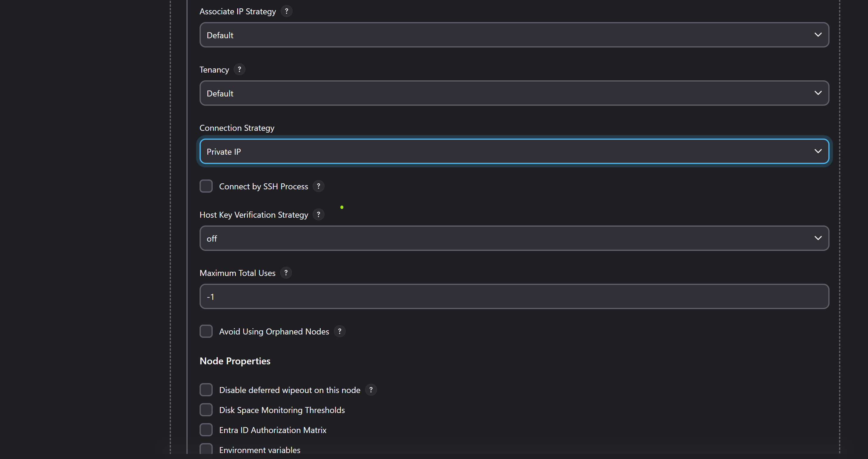Screen dimensions: 868x459
Task: Open help for Disable deferred wipeout
Action: (371, 390)
